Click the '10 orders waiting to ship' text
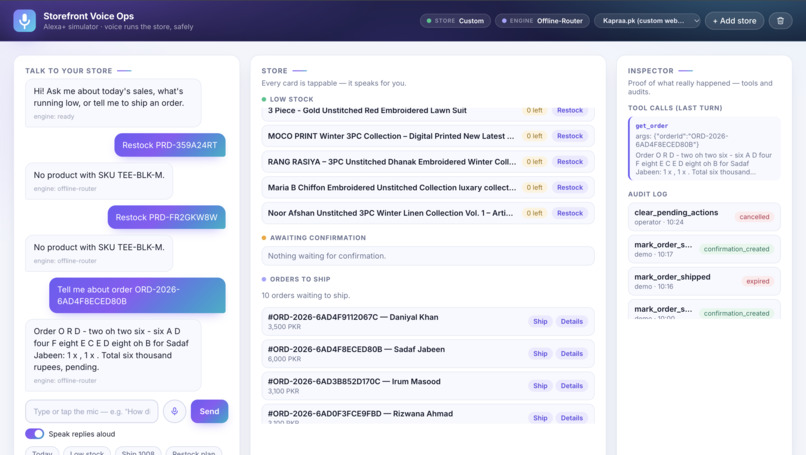Viewport: 806px width, 455px height. [306, 295]
